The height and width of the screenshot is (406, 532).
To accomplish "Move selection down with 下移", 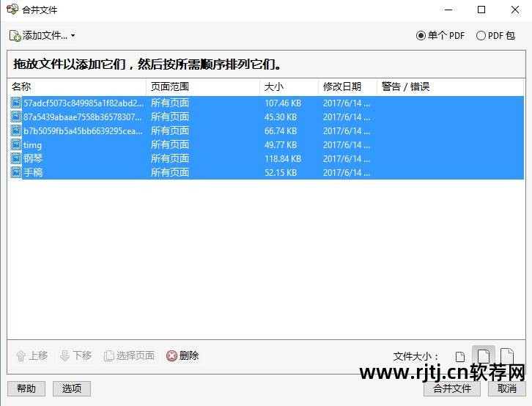I will click(75, 356).
